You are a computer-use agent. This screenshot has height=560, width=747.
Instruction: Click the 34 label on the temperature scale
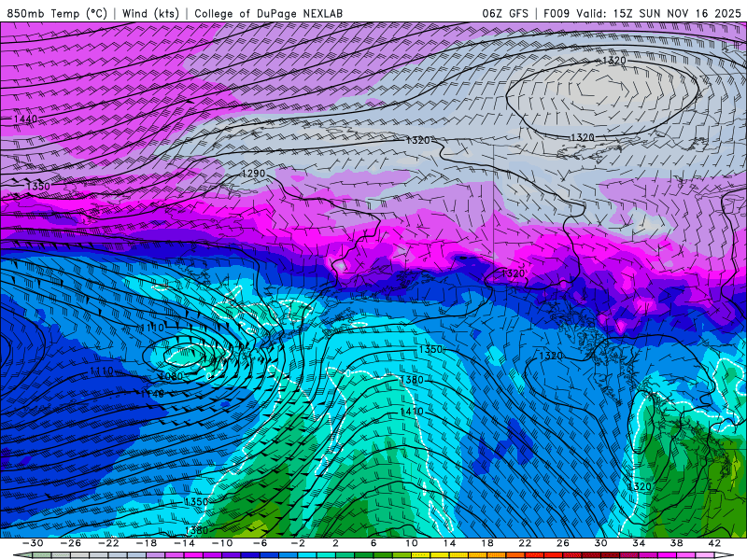tap(639, 543)
